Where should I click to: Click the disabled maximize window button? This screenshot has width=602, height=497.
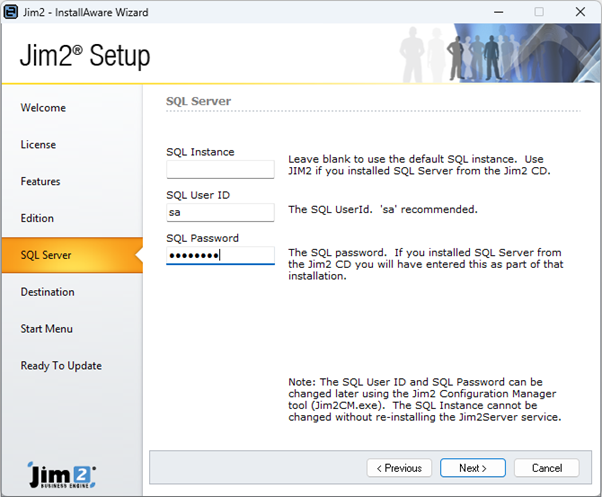click(539, 12)
